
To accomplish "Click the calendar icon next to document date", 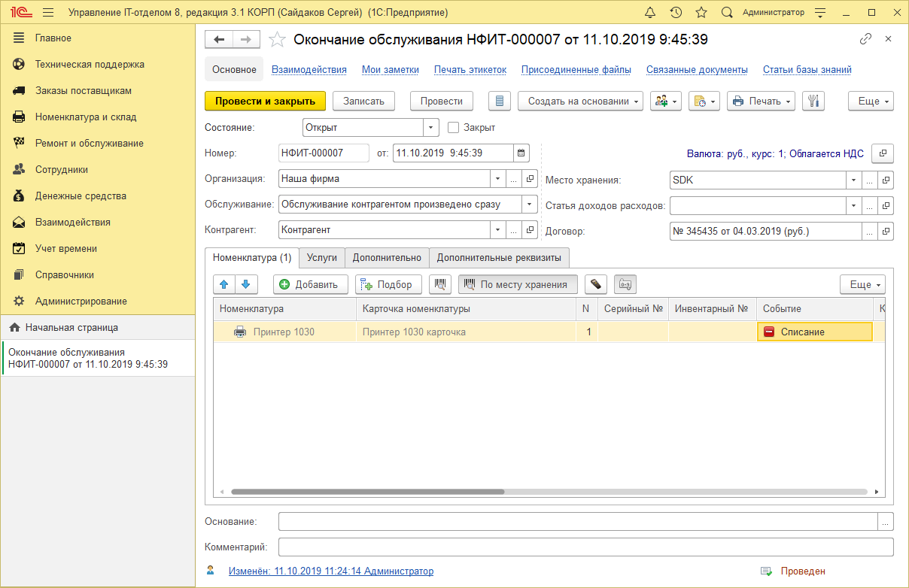I will (x=522, y=153).
